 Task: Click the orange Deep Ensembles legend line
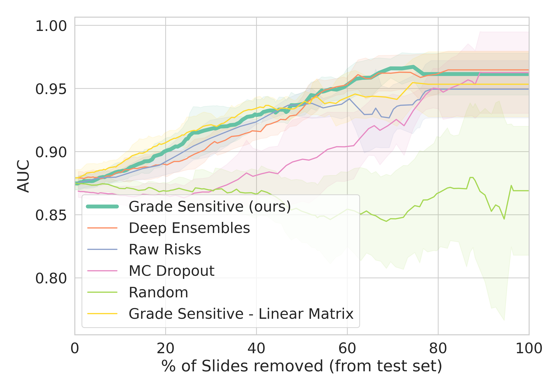click(x=102, y=228)
